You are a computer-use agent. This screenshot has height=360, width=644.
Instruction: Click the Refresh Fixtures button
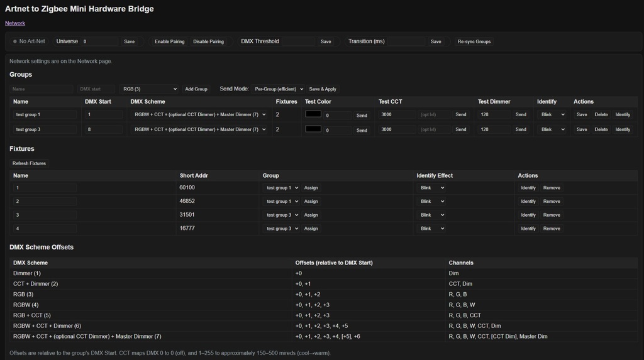(29, 163)
